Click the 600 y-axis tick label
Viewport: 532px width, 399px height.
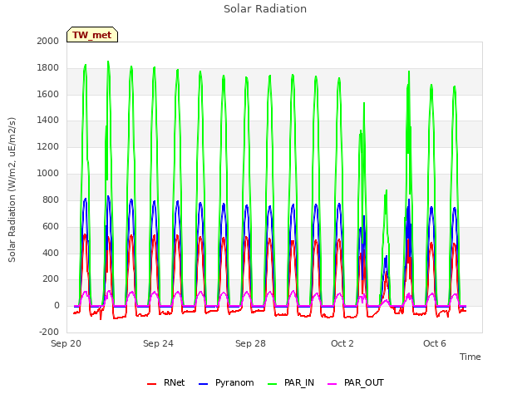click(51, 226)
